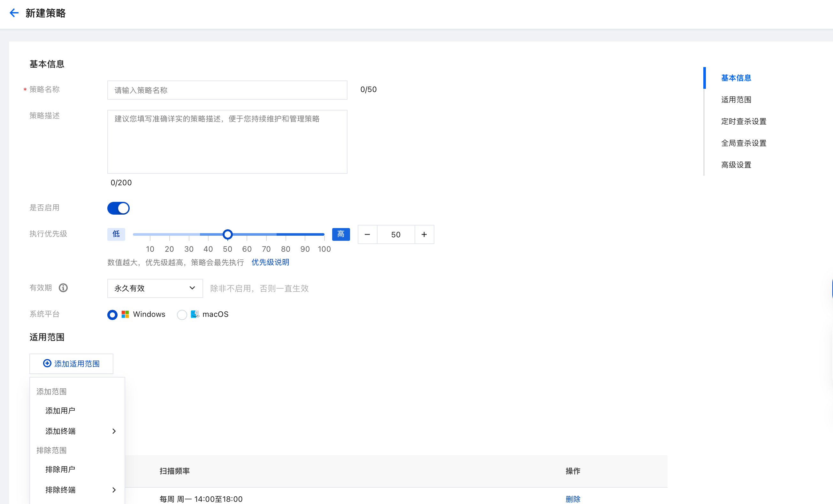833x504 pixels.
Task: Expand the 添加终端 submenu arrow
Action: point(114,431)
